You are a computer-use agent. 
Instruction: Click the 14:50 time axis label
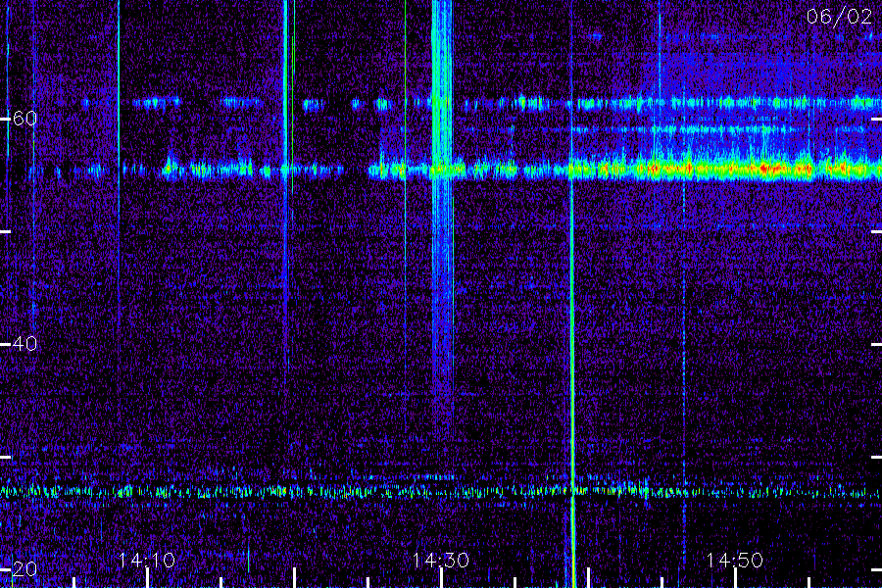735,561
